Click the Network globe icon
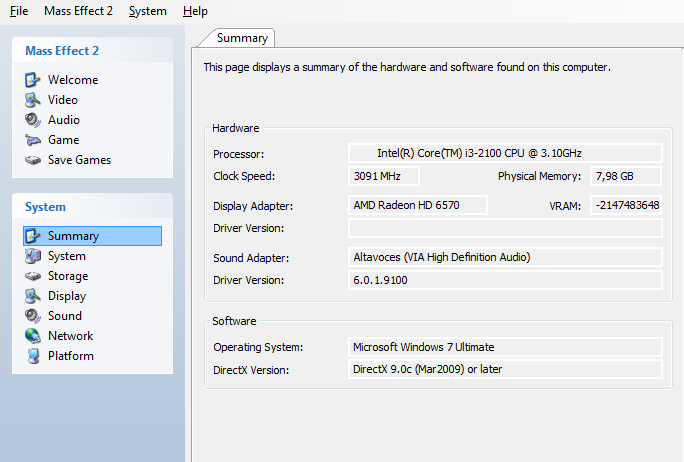The width and height of the screenshot is (684, 462). point(32,336)
